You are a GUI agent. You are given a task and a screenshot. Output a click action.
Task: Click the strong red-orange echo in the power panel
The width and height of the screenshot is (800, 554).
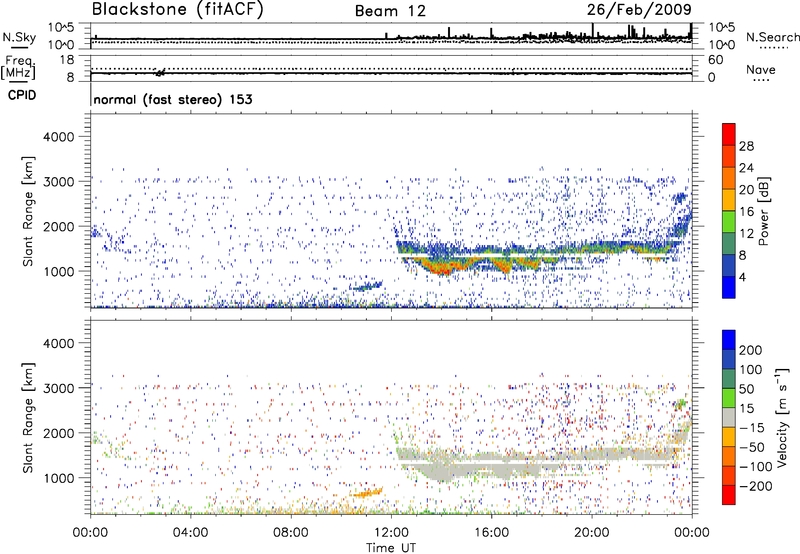coord(443,267)
